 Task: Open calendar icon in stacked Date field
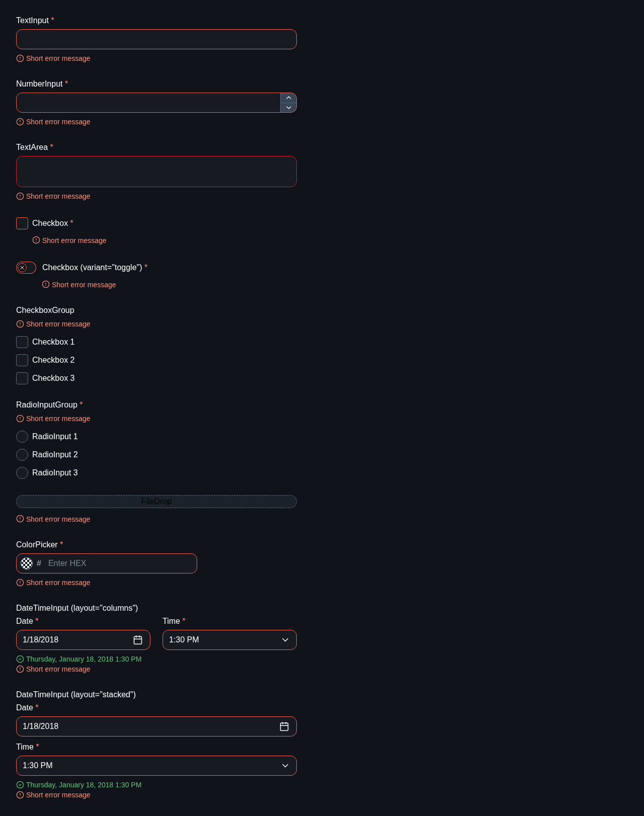[x=284, y=726]
